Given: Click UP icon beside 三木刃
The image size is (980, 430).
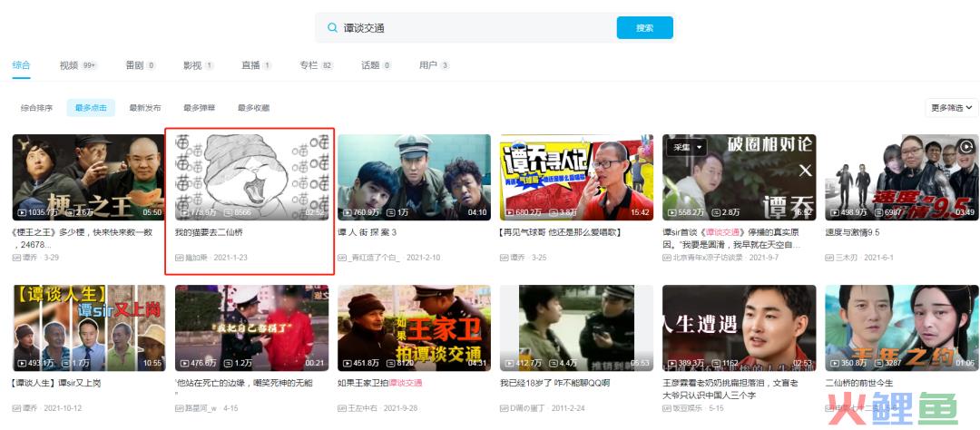Looking at the screenshot, I should (x=829, y=258).
